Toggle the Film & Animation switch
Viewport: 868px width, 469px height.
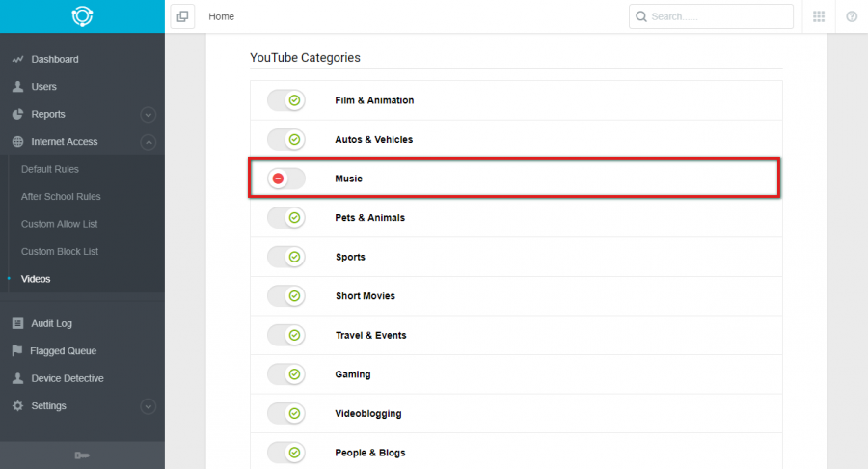pos(286,100)
